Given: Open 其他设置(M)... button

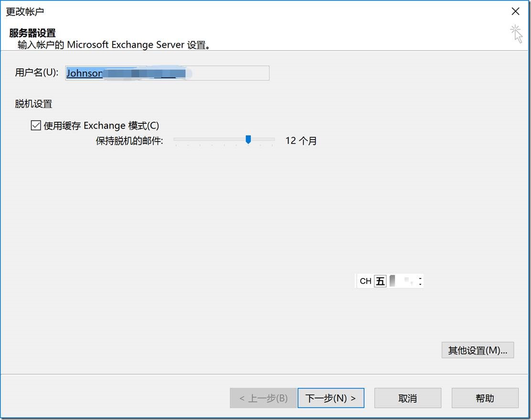Looking at the screenshot, I should (x=478, y=350).
